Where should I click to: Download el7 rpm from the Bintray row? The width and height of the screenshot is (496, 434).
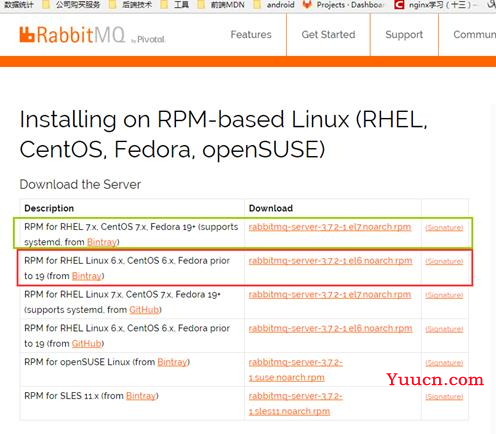click(x=330, y=227)
